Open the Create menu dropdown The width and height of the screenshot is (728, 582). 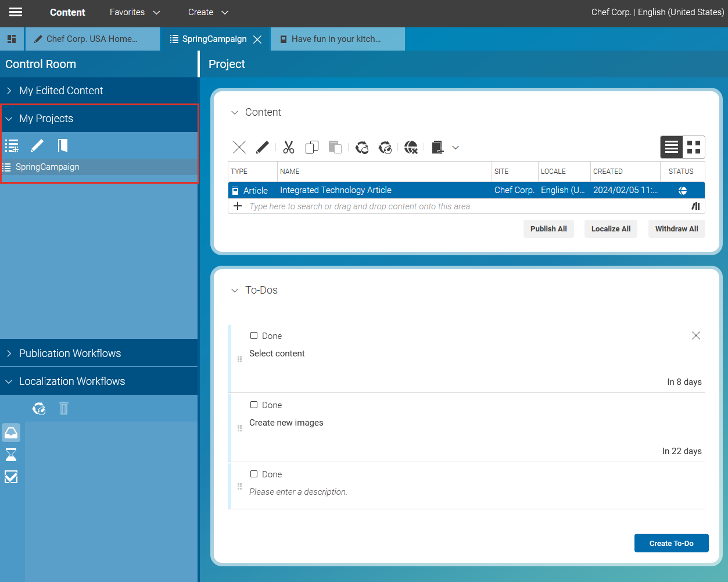[x=207, y=12]
